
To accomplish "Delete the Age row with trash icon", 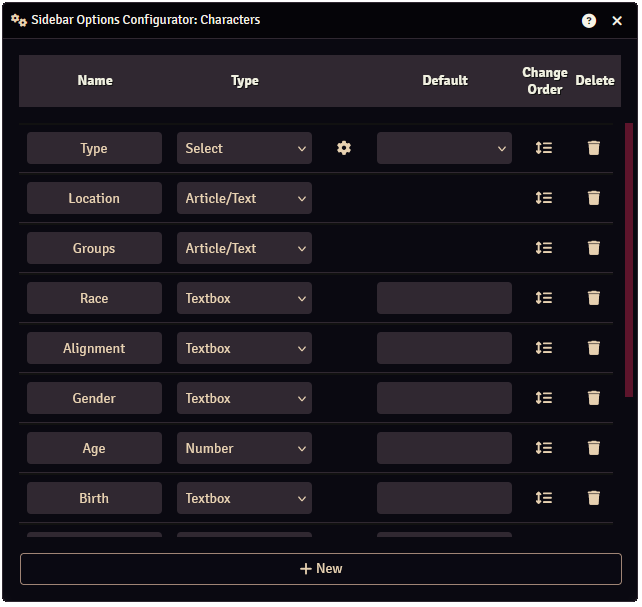I will [593, 448].
